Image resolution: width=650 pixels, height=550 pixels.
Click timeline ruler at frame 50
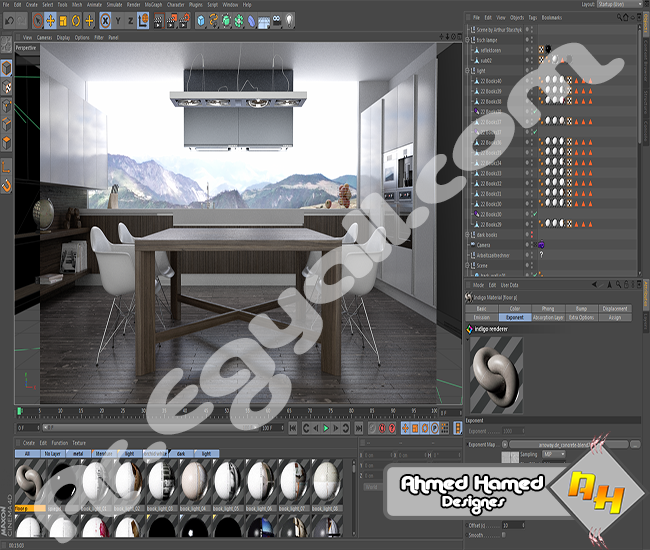227,412
